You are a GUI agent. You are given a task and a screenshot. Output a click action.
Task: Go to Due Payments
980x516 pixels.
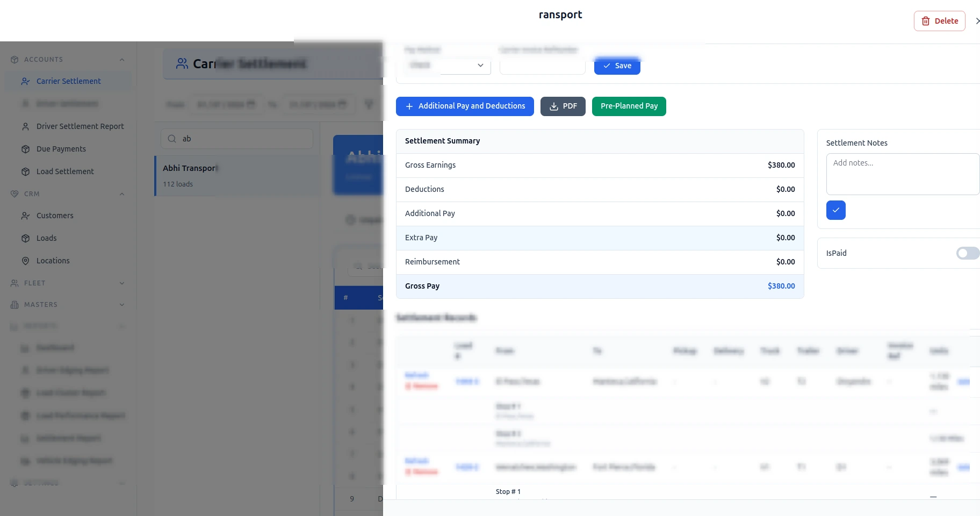pyautogui.click(x=61, y=149)
